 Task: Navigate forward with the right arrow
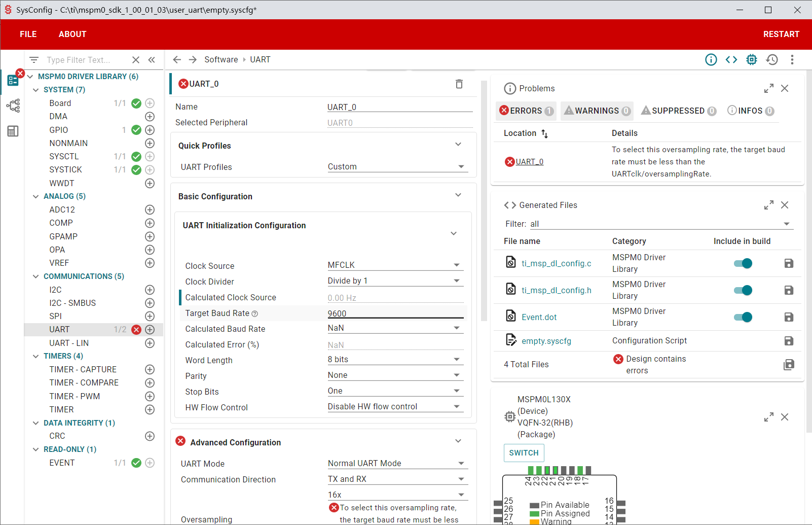click(x=193, y=60)
